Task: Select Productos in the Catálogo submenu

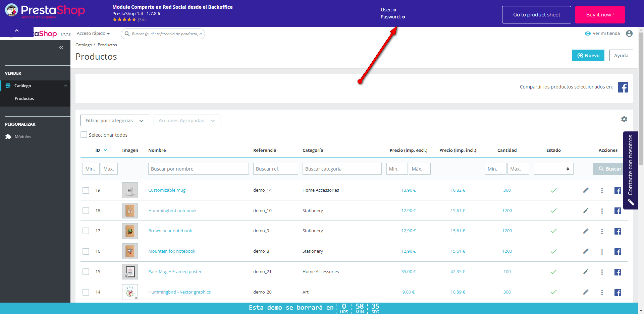Action: pos(24,99)
